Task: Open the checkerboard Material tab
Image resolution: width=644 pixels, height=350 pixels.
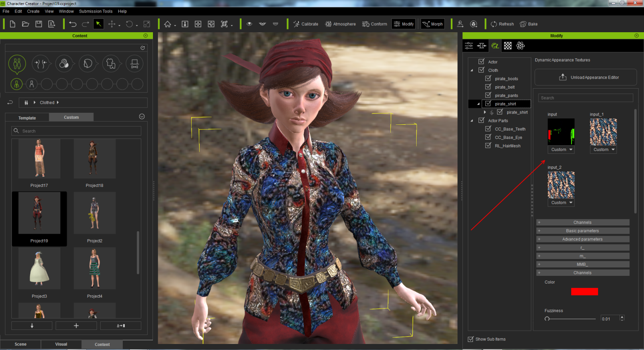Action: (x=508, y=46)
